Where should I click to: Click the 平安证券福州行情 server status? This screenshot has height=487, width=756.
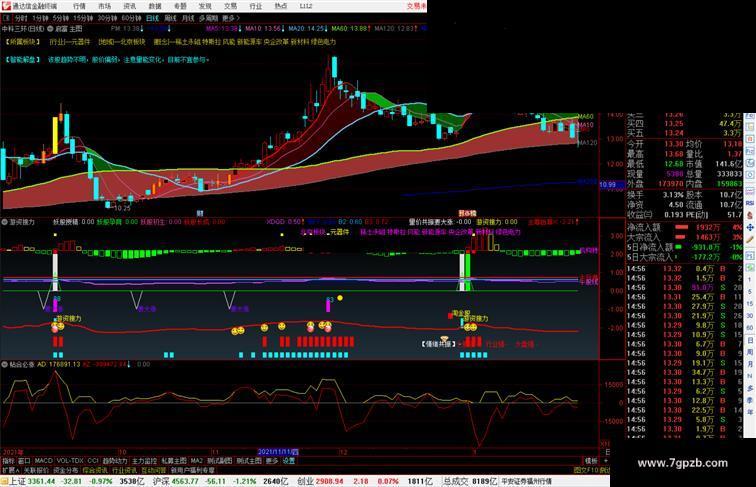(526, 481)
